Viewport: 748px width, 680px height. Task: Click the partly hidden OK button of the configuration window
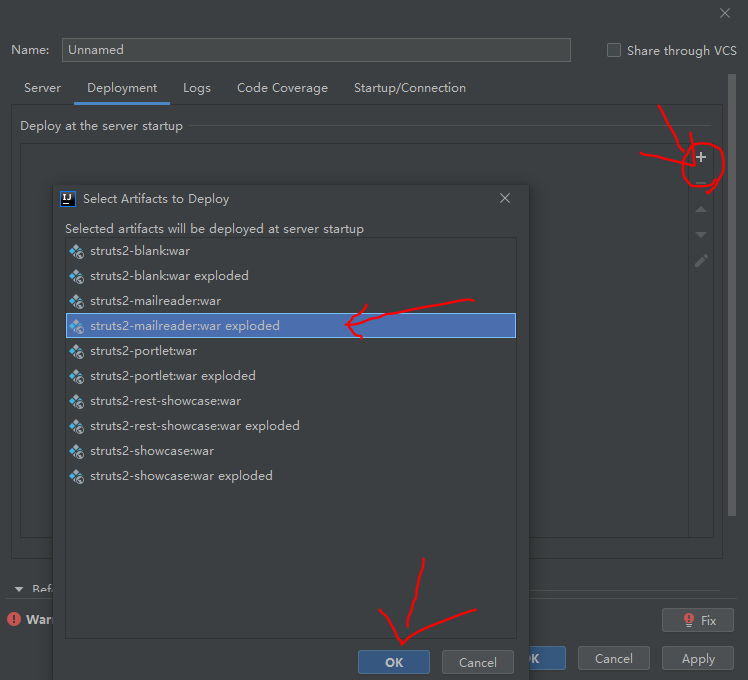click(x=547, y=659)
